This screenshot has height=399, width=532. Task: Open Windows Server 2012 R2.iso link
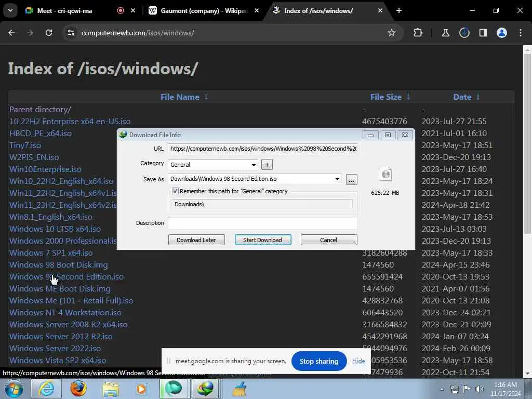(61, 337)
